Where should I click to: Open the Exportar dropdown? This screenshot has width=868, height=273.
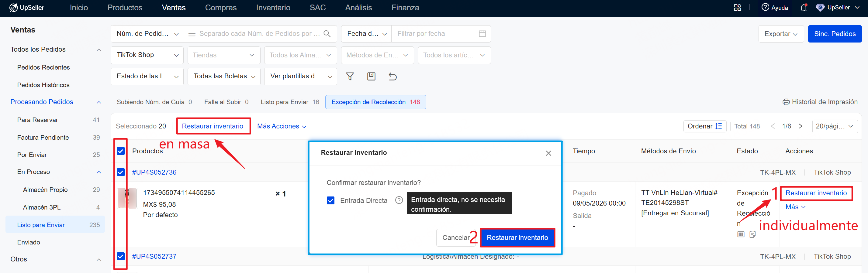click(x=781, y=34)
